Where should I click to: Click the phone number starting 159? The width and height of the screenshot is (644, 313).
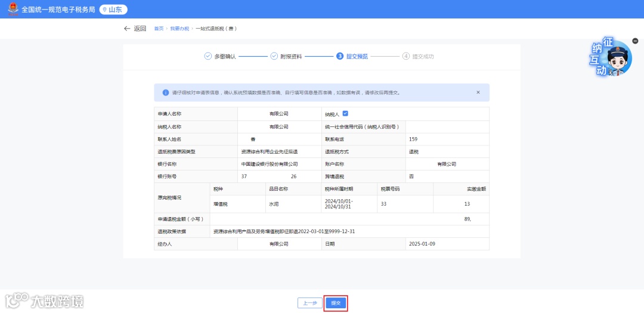click(x=413, y=140)
